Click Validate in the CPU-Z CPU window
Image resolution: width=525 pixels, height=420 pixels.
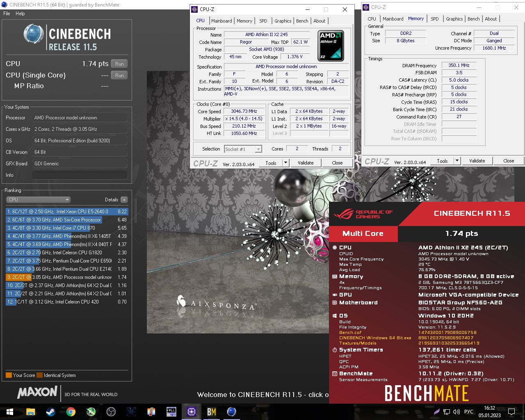pos(306,163)
